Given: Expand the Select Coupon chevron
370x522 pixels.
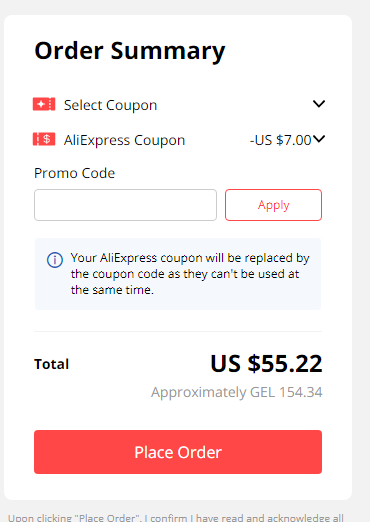Looking at the screenshot, I should click(x=319, y=104).
